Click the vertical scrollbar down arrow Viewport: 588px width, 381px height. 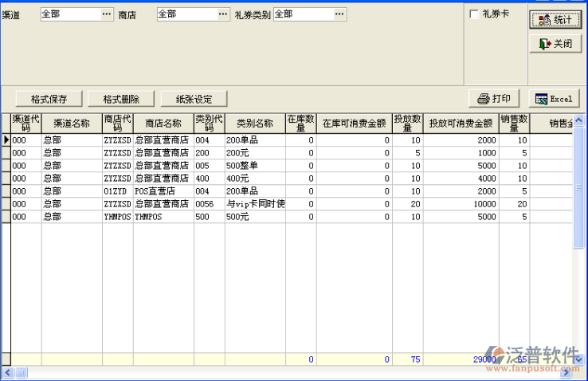pos(578,360)
